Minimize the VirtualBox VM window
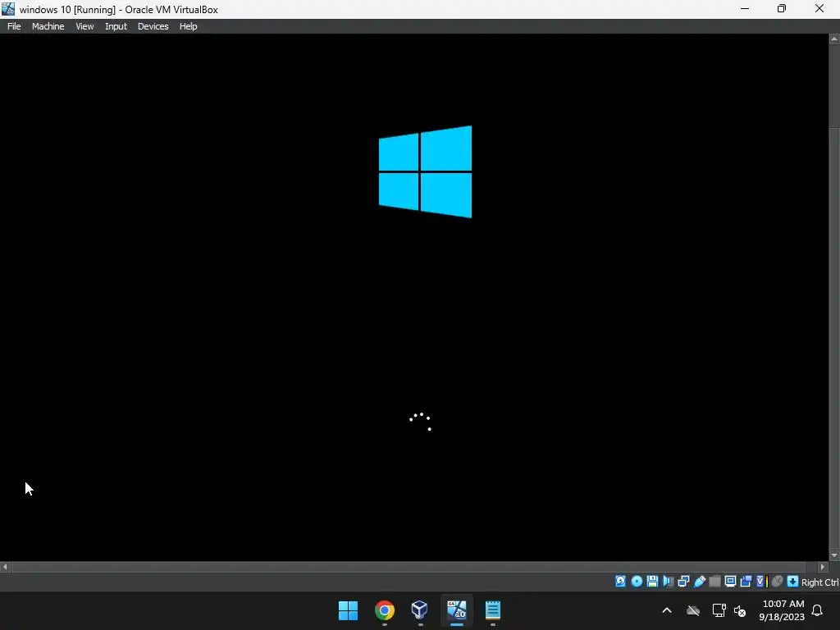This screenshot has height=630, width=840. (745, 8)
